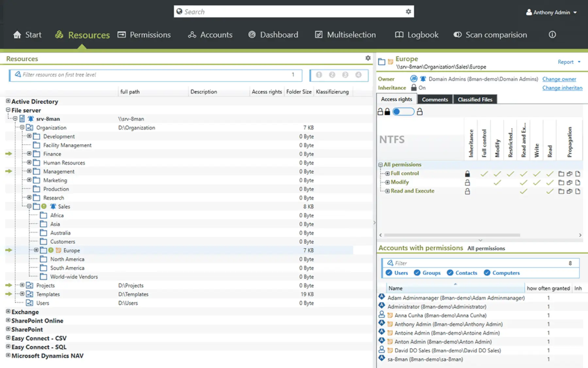
Task: Click the Resources panel settings gear
Action: pyautogui.click(x=368, y=58)
